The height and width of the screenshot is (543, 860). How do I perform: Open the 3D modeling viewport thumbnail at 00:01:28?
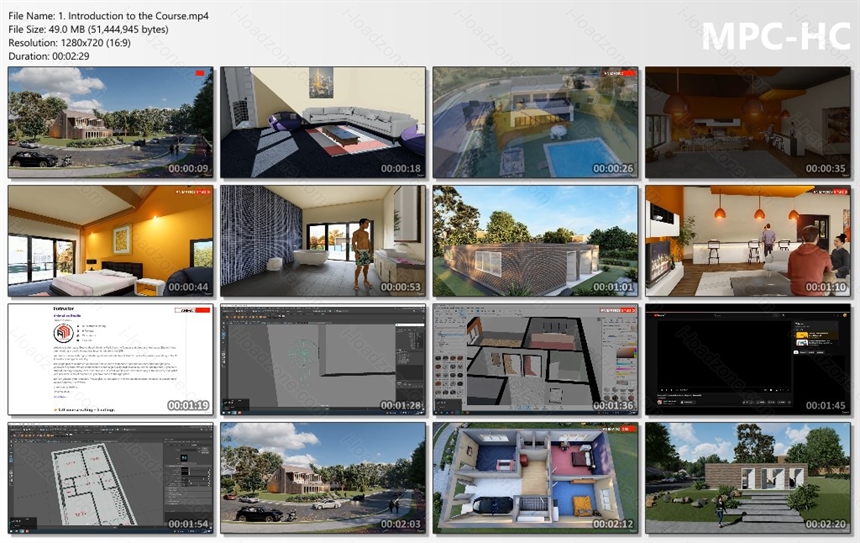pos(323,359)
